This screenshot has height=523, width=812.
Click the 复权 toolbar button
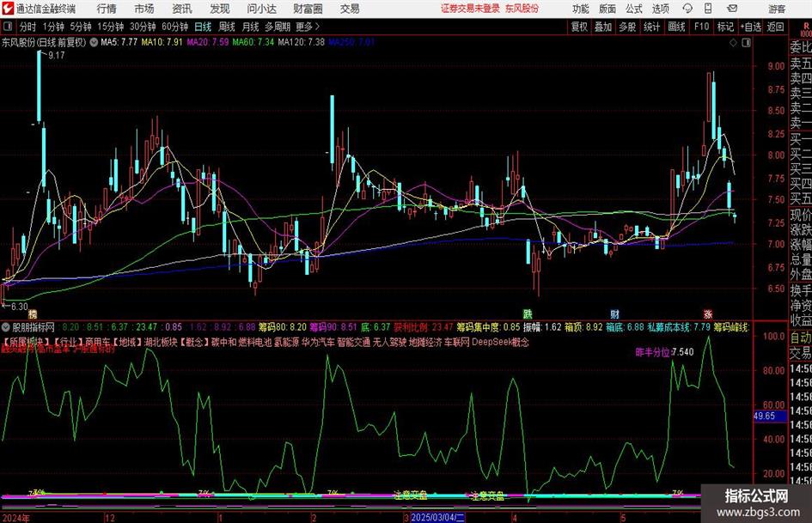coord(579,27)
